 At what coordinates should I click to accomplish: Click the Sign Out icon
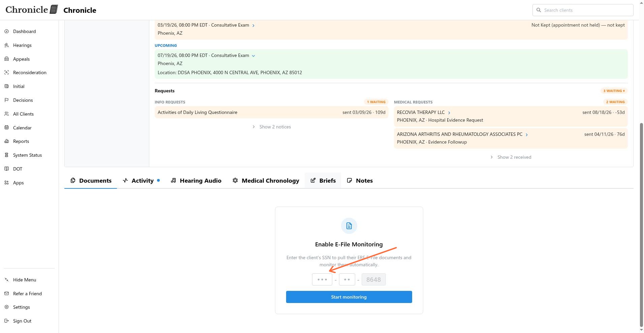tap(6, 321)
